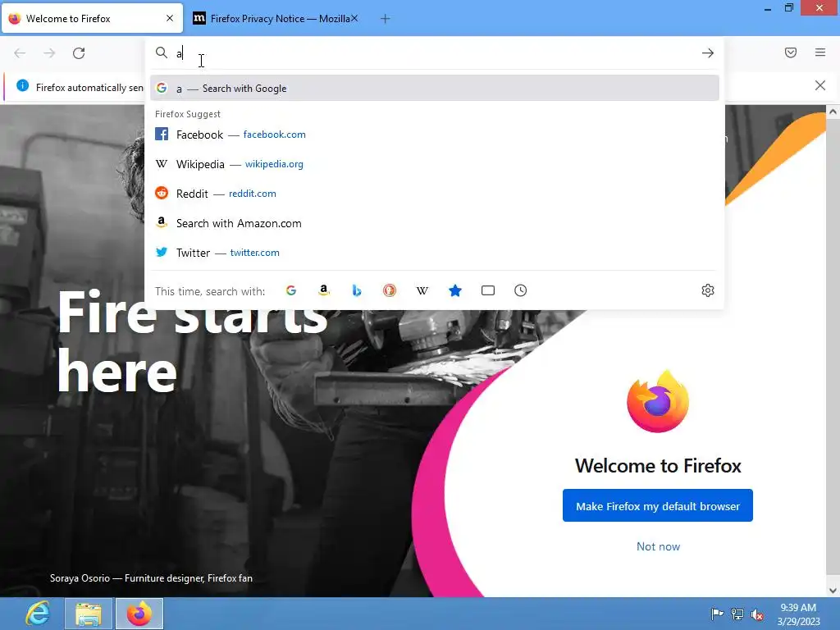Click the back navigation arrow
The image size is (840, 630).
[x=20, y=53]
